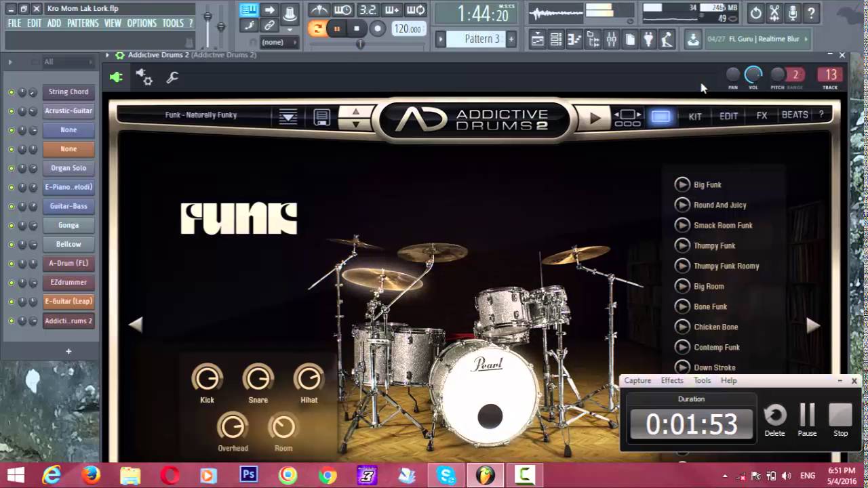Go to next kit with right arrow
This screenshot has height=488, width=868.
coord(813,325)
